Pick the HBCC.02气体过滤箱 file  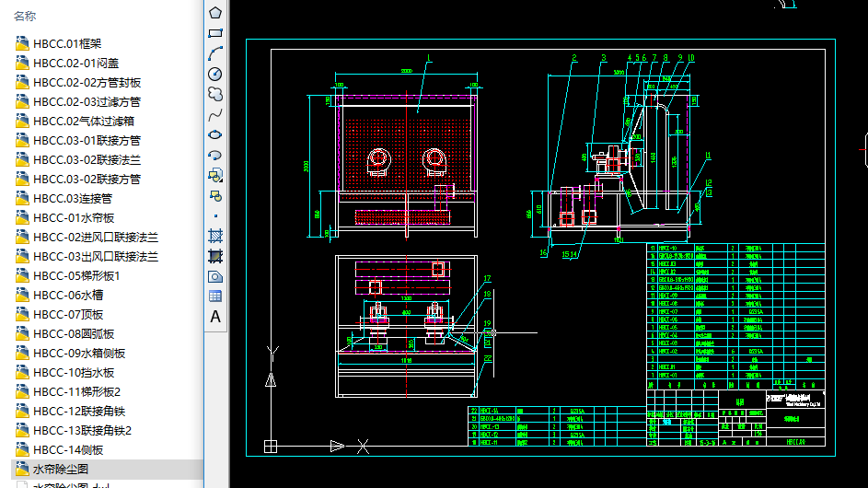click(x=84, y=121)
